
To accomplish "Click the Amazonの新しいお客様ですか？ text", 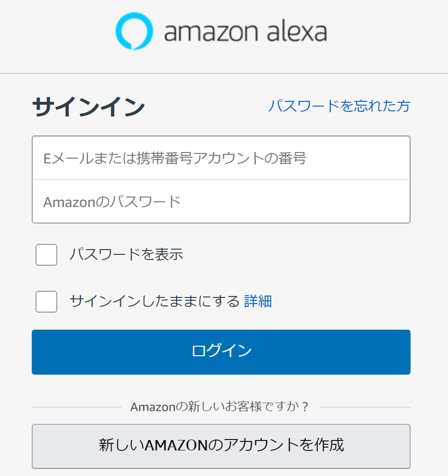I will 219,407.
